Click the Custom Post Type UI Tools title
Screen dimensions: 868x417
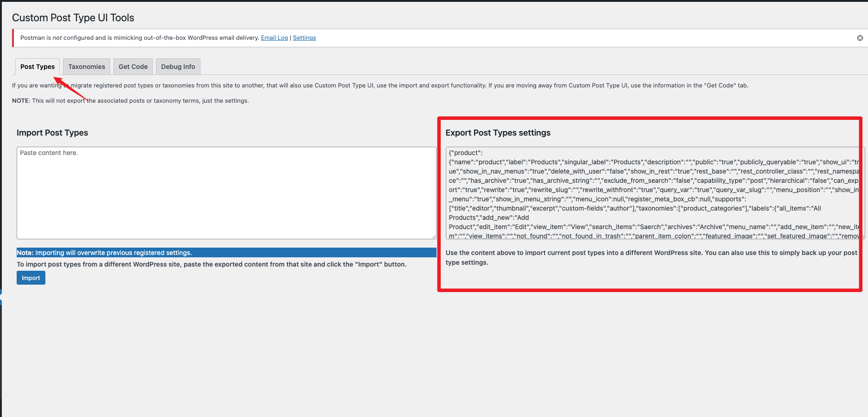click(73, 18)
